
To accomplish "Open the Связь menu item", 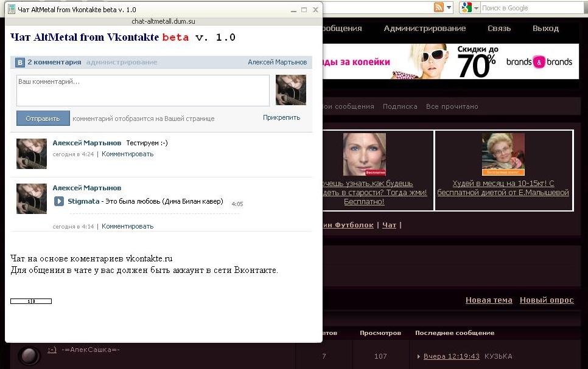I will [499, 28].
